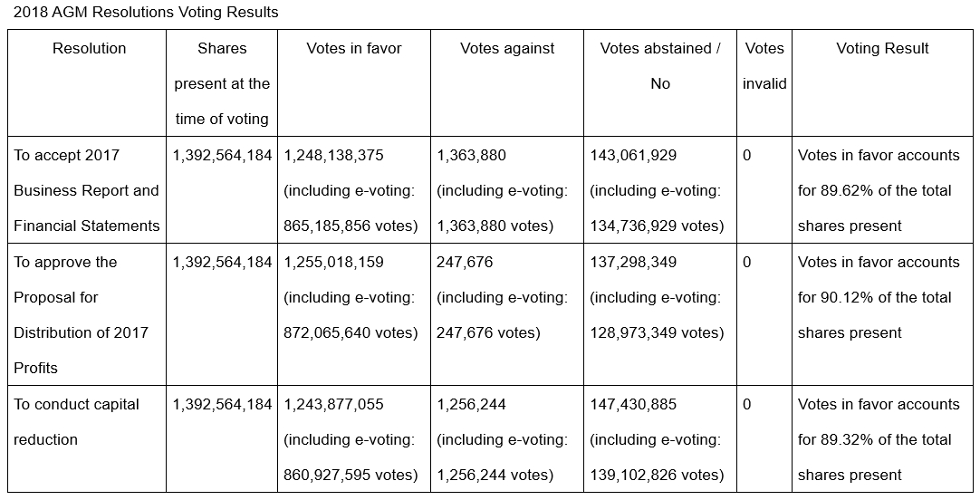Select the voting result cell showing 90.12%
Viewport: 980px width, 500px height.
pyautogui.click(x=878, y=297)
